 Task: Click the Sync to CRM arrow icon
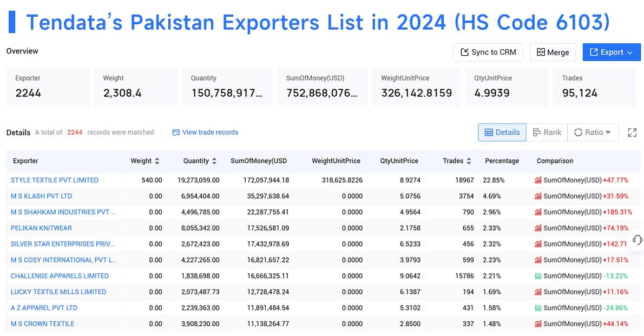pyautogui.click(x=464, y=52)
